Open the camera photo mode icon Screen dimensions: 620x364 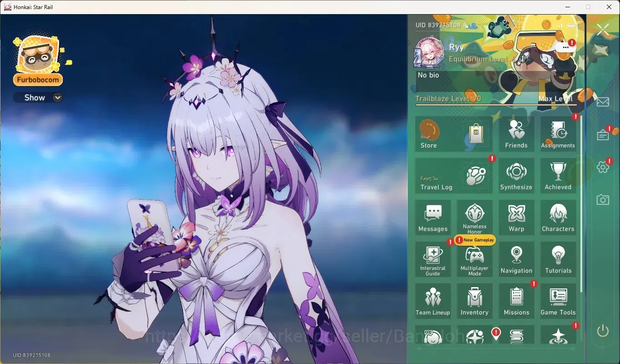603,199
